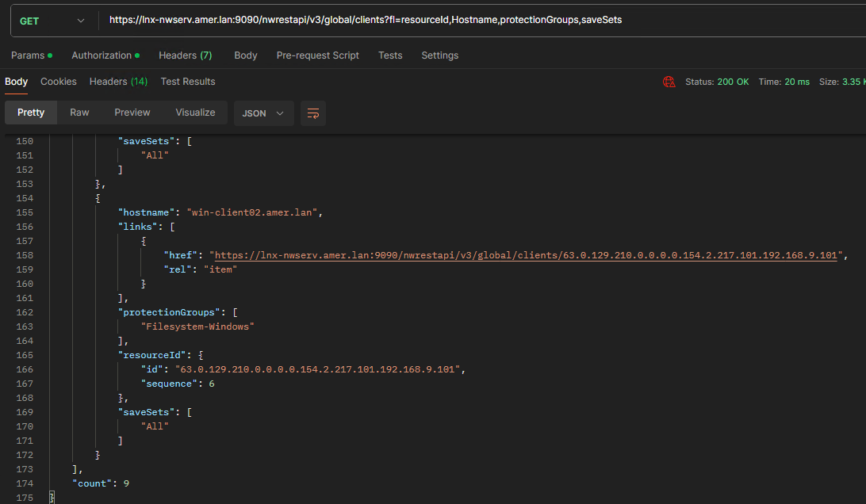Follow the href link for win-client02
The height and width of the screenshot is (504, 866).
pos(527,255)
